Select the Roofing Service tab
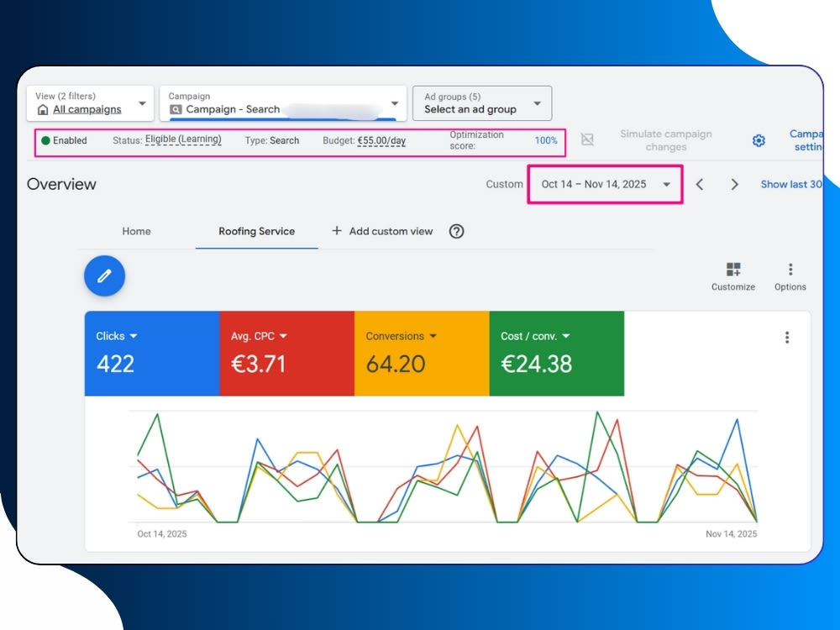840x630 pixels. coord(256,232)
